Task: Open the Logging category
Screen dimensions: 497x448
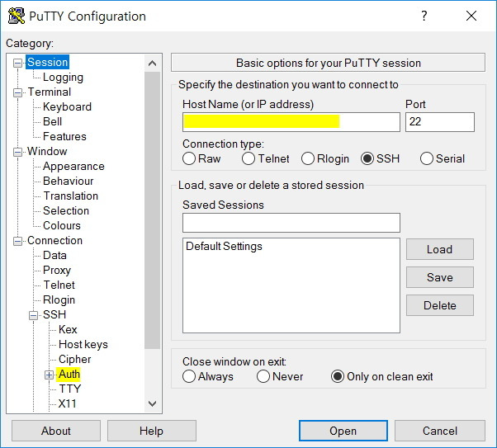Action: 63,77
